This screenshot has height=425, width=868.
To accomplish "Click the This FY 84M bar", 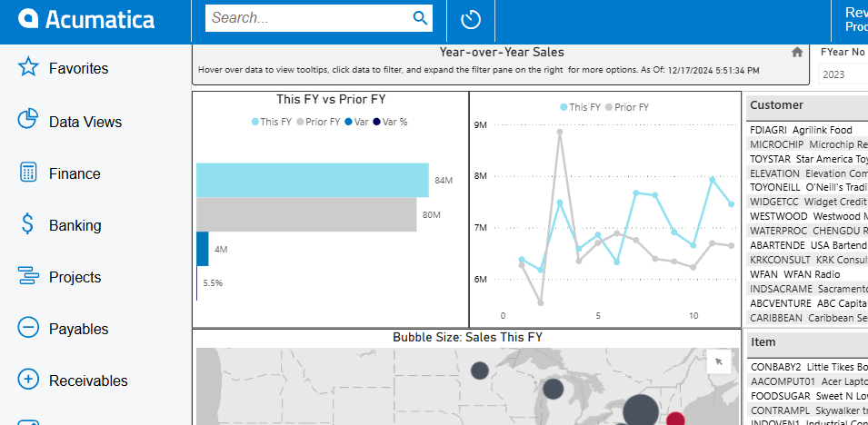I will pos(312,180).
